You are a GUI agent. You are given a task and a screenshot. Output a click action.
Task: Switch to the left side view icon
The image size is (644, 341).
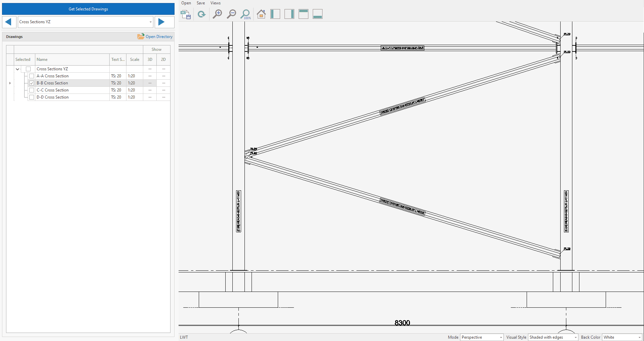[275, 14]
